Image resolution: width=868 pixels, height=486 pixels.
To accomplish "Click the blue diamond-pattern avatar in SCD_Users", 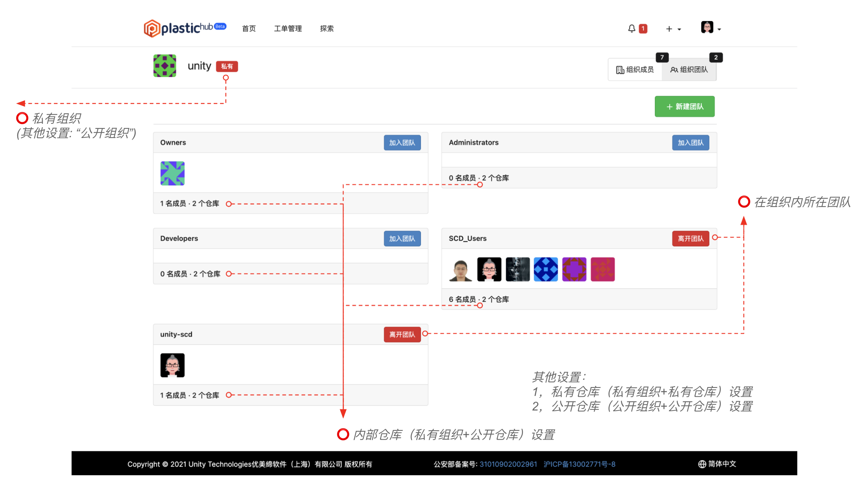I will pyautogui.click(x=546, y=269).
